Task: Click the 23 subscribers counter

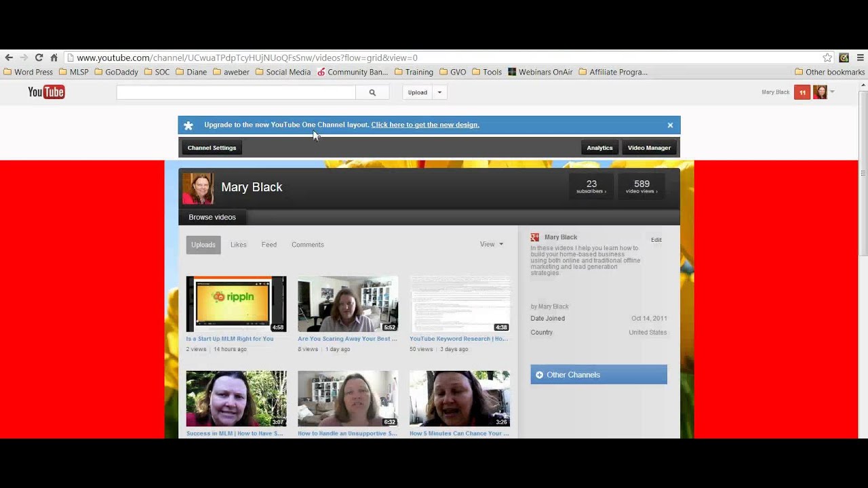Action: click(x=591, y=186)
